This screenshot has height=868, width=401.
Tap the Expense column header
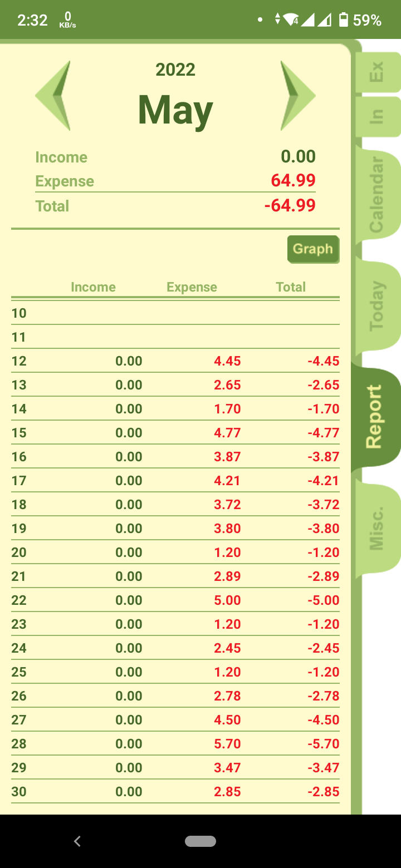[x=192, y=287]
